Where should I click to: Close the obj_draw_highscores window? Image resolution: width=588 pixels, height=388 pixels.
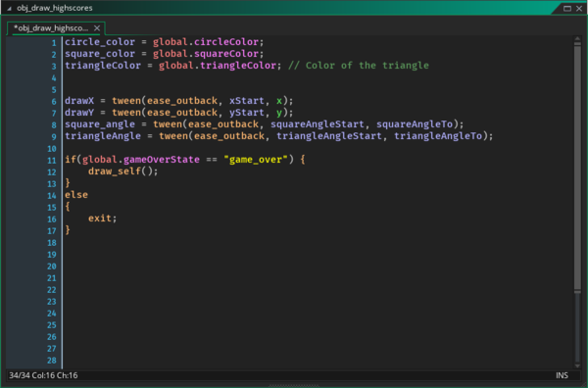tap(579, 8)
